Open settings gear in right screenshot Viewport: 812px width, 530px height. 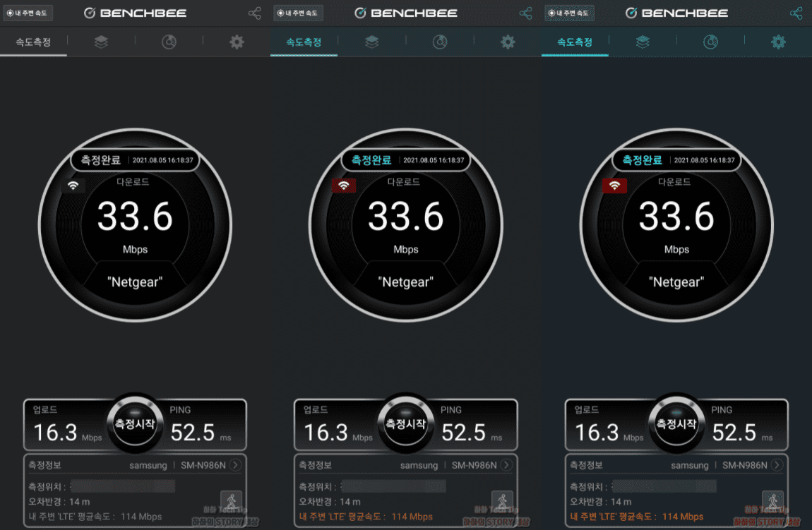778,42
